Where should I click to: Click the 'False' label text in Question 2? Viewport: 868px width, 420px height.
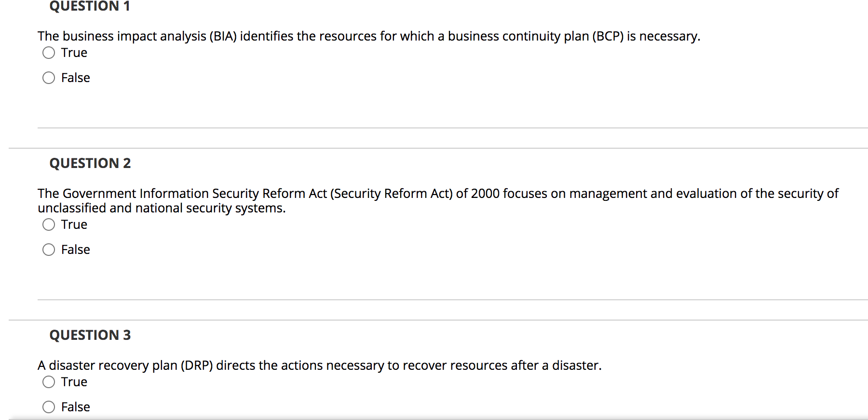[76, 250]
